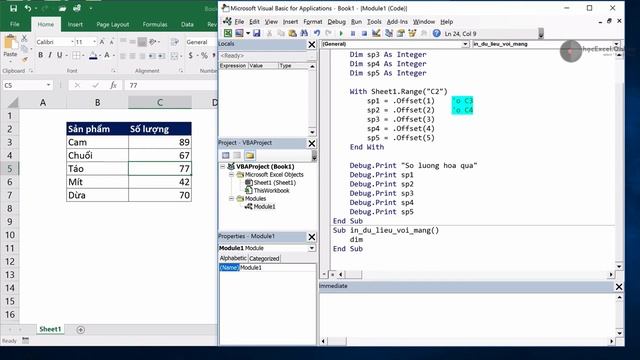Undo last edit in VBA editor
This screenshot has height=360, width=640.
click(x=317, y=33)
